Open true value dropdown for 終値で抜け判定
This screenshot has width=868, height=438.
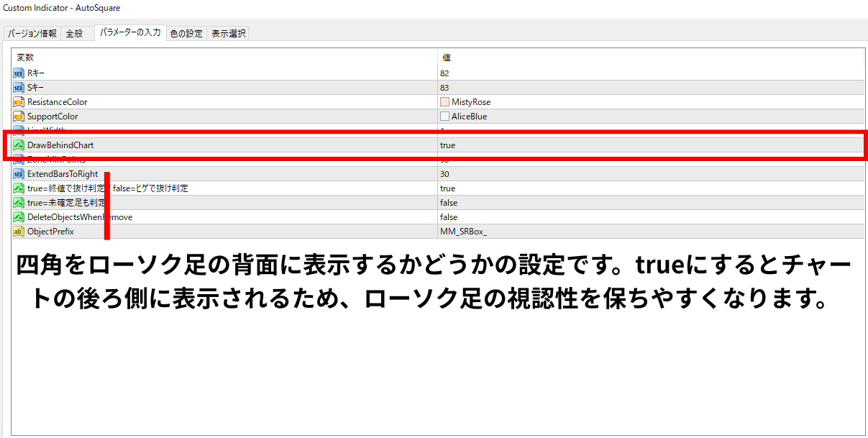[651, 188]
